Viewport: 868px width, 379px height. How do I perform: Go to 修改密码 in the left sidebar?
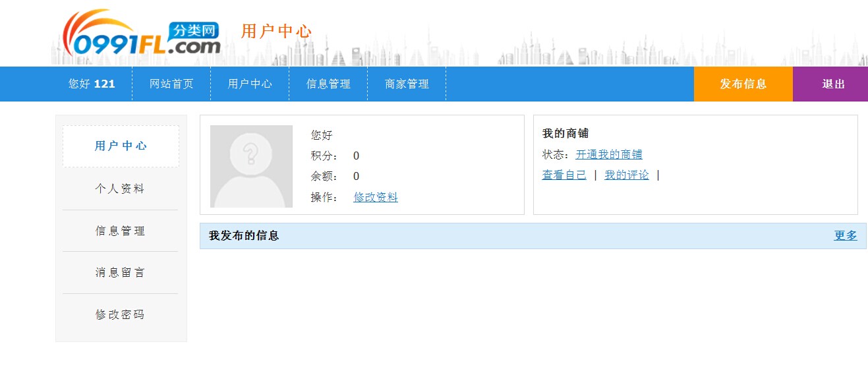point(120,314)
